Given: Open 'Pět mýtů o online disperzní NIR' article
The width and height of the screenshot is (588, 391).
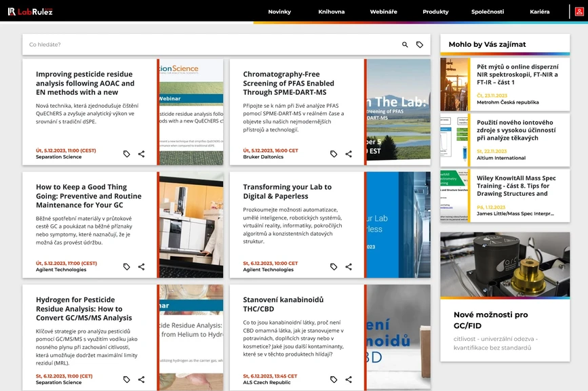Looking at the screenshot, I should (x=517, y=75).
